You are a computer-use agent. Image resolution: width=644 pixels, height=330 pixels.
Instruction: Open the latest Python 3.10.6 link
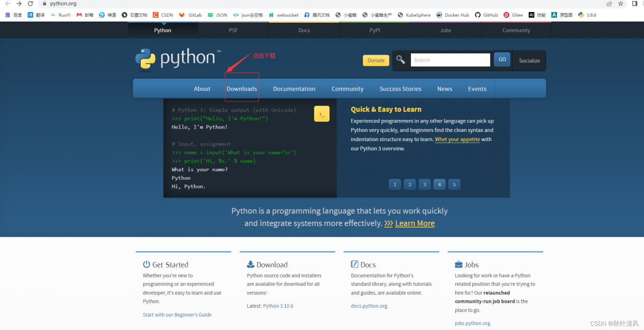(278, 306)
